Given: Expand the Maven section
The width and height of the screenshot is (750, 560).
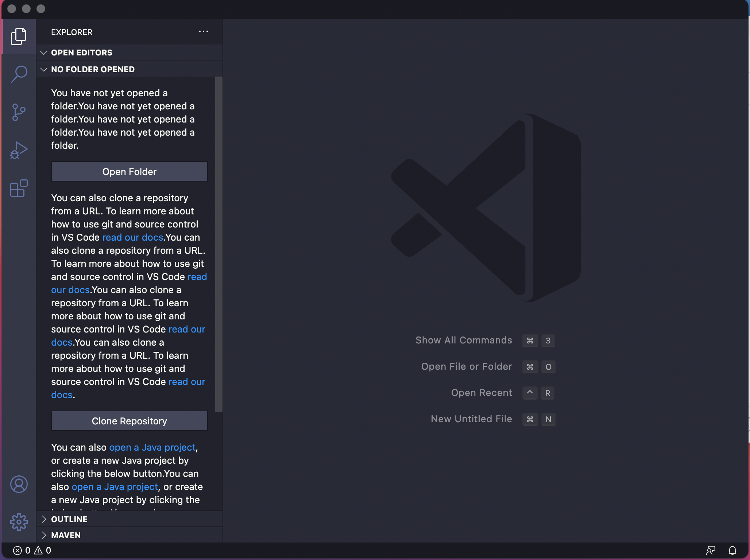Looking at the screenshot, I should (x=44, y=535).
